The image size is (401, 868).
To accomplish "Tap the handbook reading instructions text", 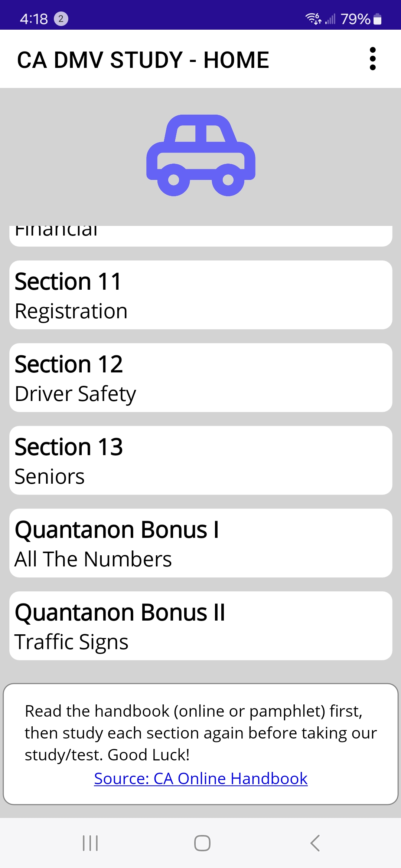I will coord(200,733).
